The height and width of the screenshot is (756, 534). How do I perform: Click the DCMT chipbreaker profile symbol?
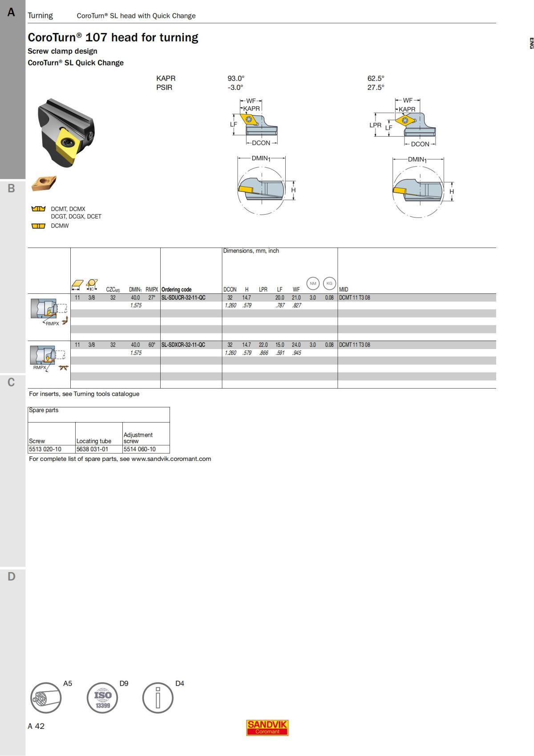point(38,209)
